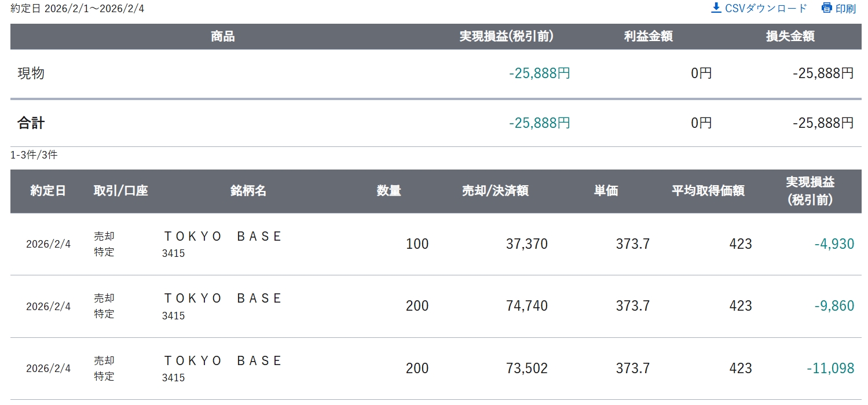Screen dimensions: 868x405
Task: Click the 数量 column header
Action: coord(389,191)
